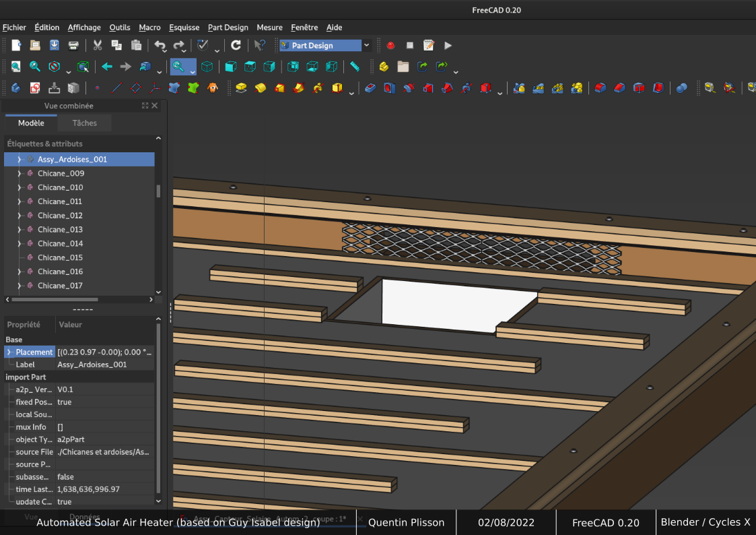Close the Vue combinée panel
This screenshot has width=756, height=535.
coord(155,106)
